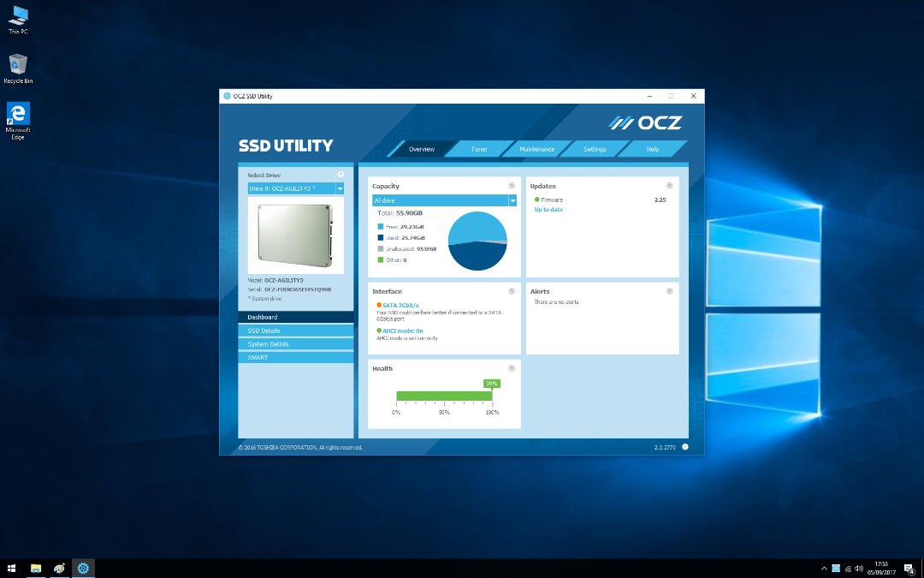
Task: Select Dashboard in the sidebar
Action: (296, 318)
